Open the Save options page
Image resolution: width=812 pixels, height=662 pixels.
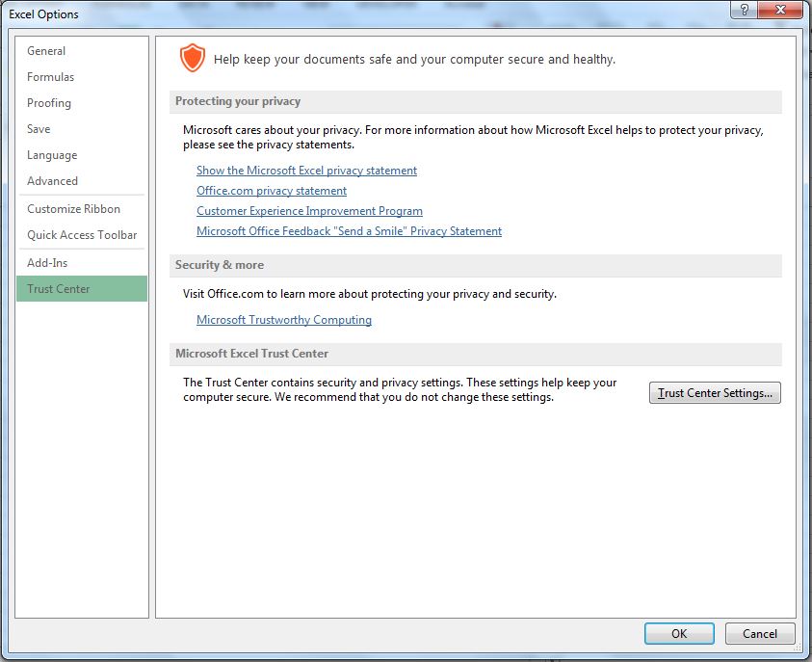(x=39, y=129)
